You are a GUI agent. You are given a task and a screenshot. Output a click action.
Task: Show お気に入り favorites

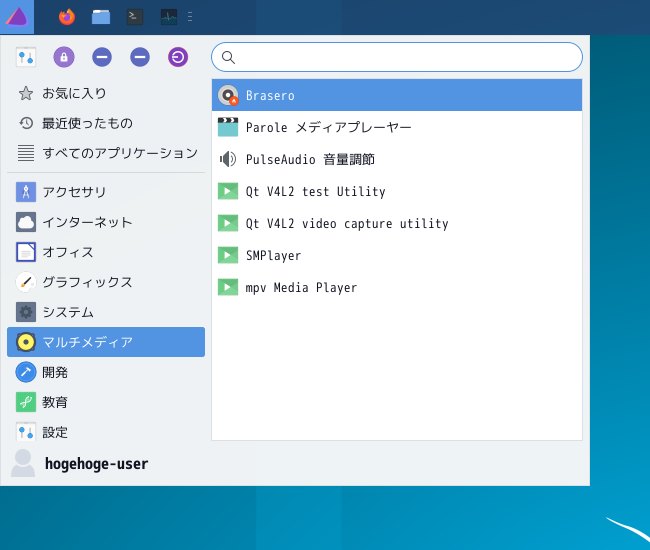coord(106,93)
